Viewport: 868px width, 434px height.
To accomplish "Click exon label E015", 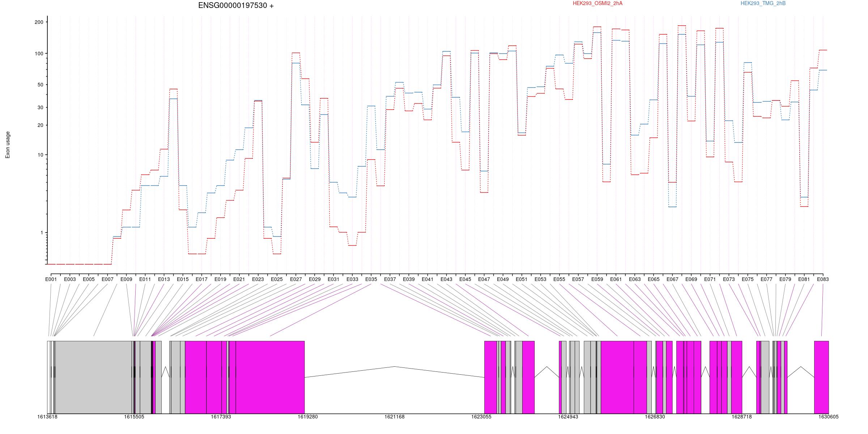I will (x=183, y=279).
